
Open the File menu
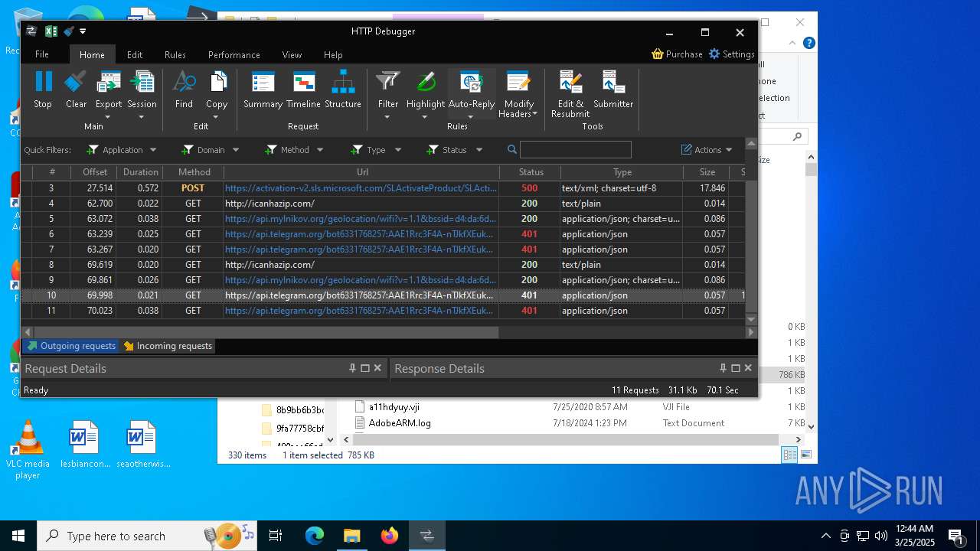(x=42, y=54)
